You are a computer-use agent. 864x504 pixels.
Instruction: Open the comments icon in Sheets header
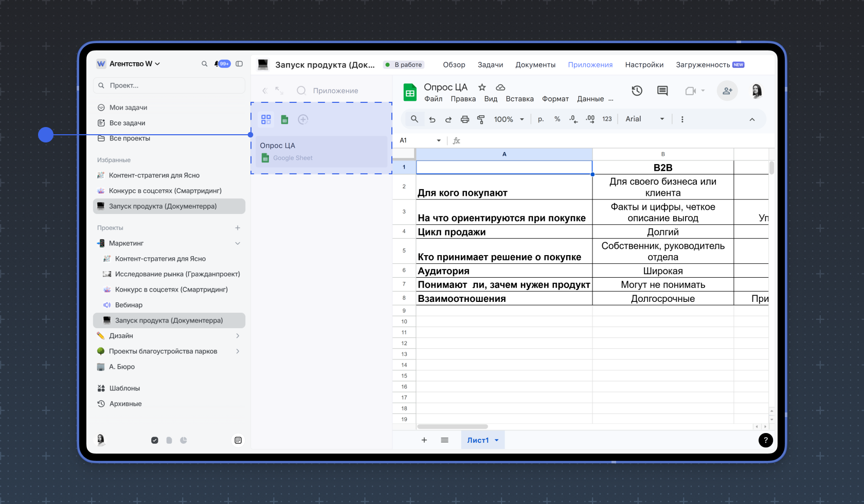click(x=662, y=91)
